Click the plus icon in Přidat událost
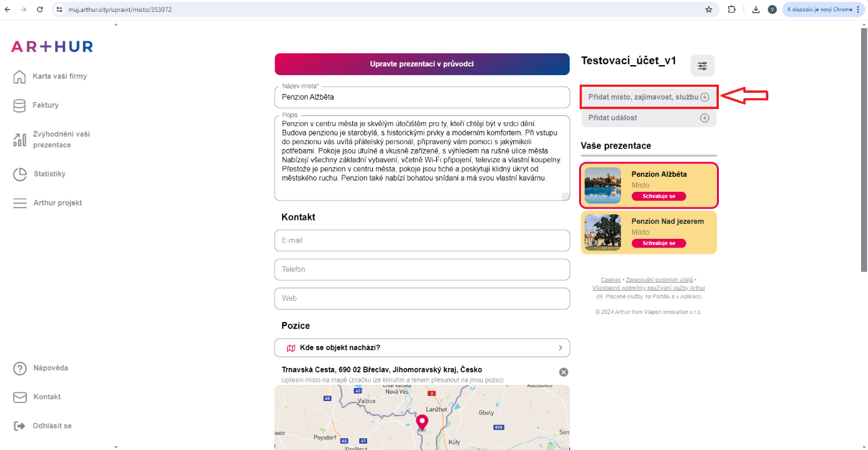868x450 pixels. coord(704,118)
